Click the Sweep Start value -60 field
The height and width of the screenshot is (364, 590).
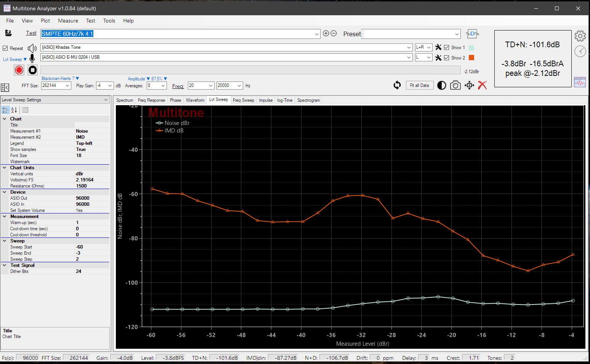coord(92,247)
